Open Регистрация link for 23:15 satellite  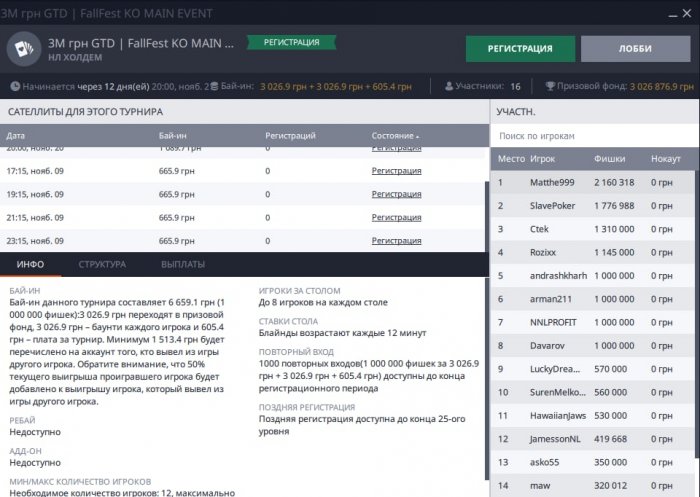click(x=396, y=241)
